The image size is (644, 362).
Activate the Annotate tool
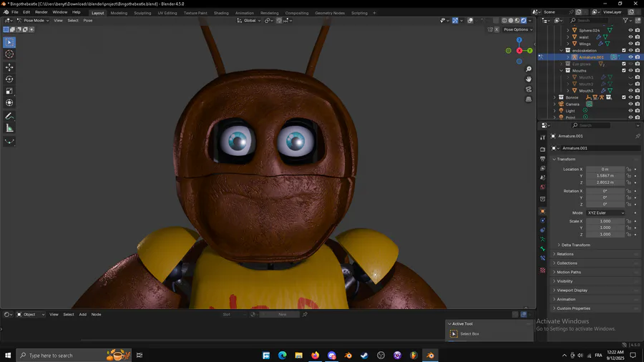click(9, 116)
